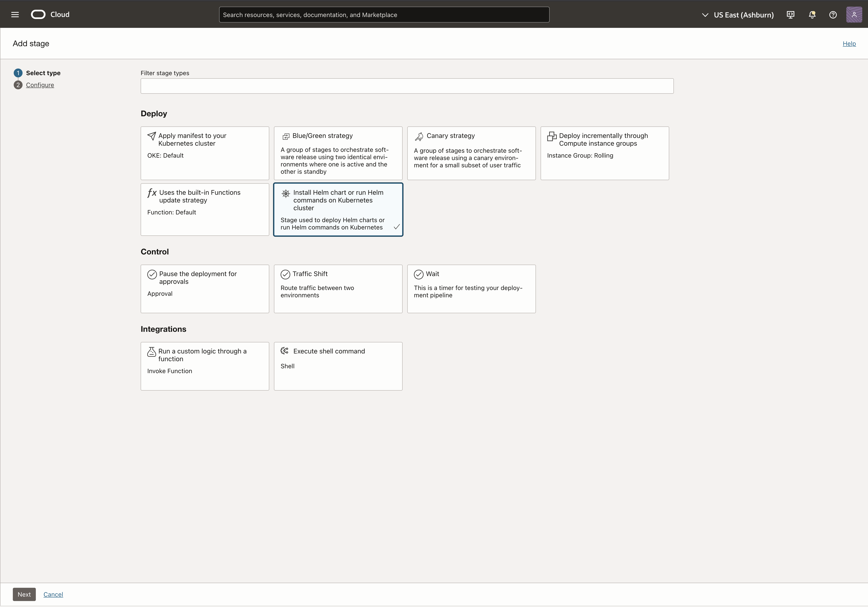
Task: Open the hamburger navigation menu
Action: [x=15, y=15]
